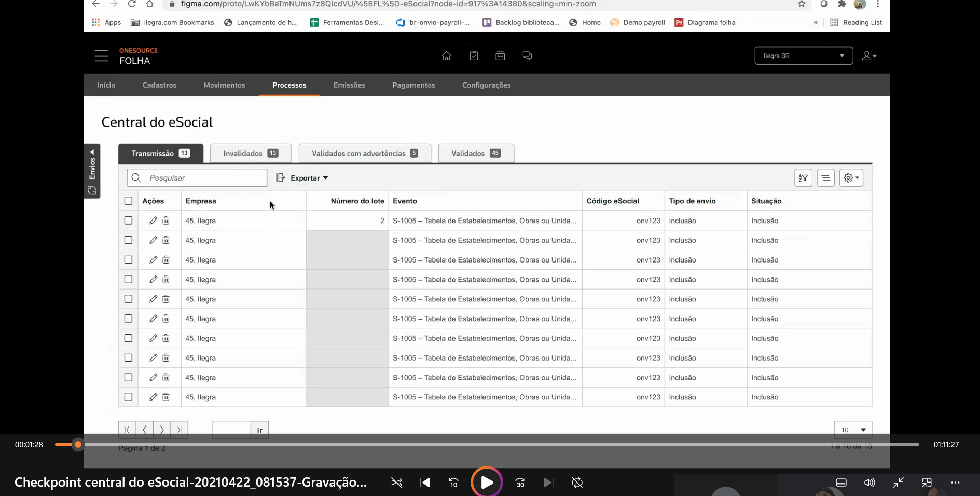Viewport: 980px width, 496px height.
Task: Skip forward 30 seconds
Action: 520,483
